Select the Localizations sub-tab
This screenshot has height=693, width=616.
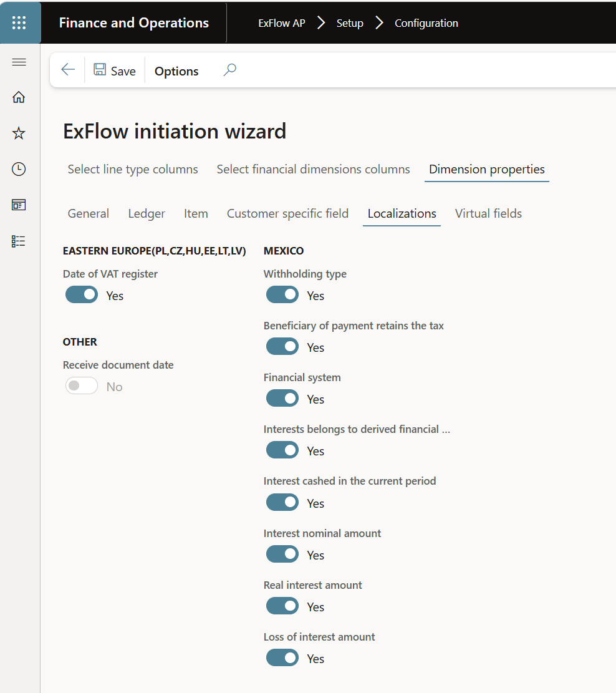point(402,213)
